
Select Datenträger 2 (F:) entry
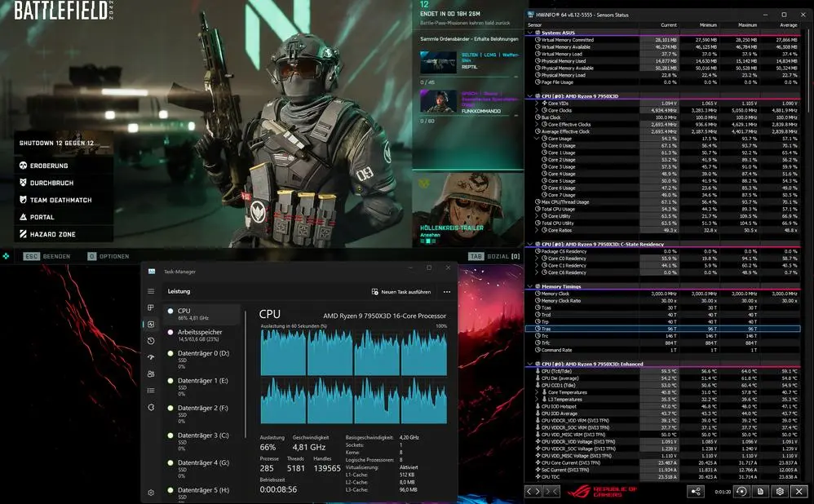202,414
